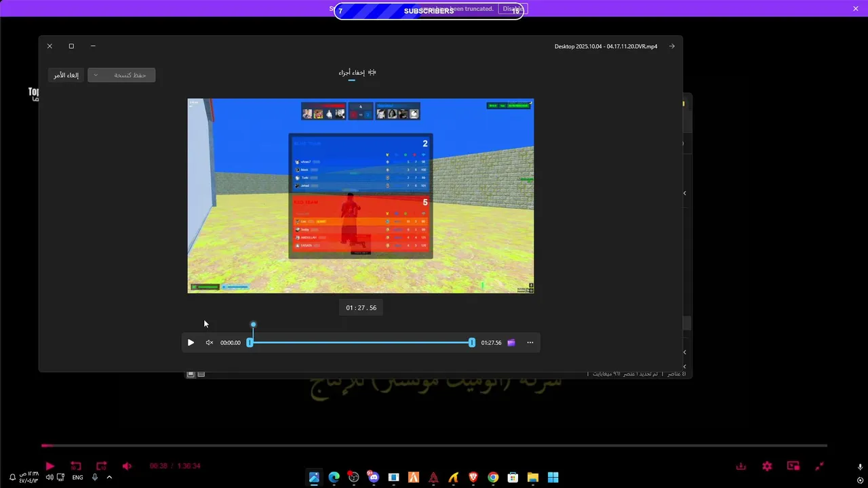This screenshot has width=868, height=488.
Task: Click the إلغاء الأمر cancel button
Action: click(x=66, y=75)
